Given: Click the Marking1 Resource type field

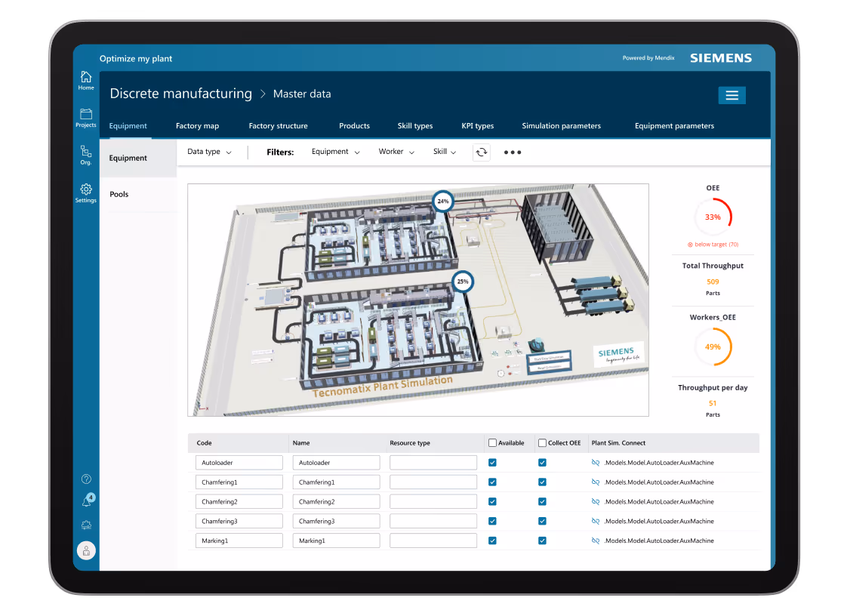Looking at the screenshot, I should (x=433, y=541).
